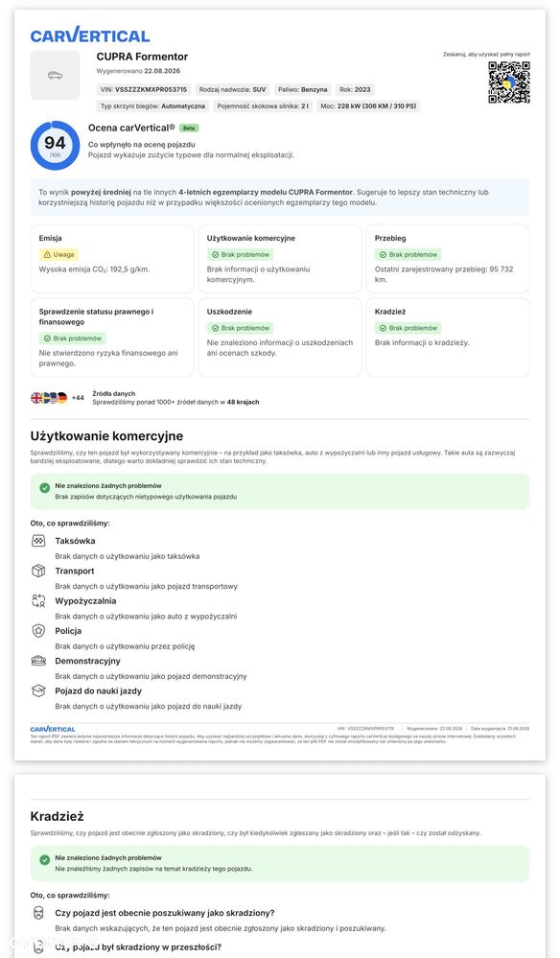This screenshot has height=958, width=560.
Task: Click the Beta badge next to Ocena carVertical
Action: pos(189,129)
